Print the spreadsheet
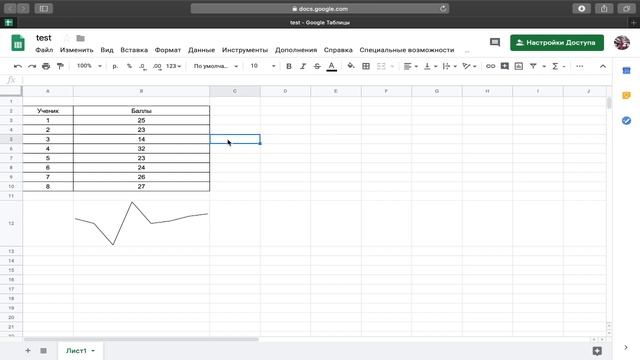 tap(46, 66)
